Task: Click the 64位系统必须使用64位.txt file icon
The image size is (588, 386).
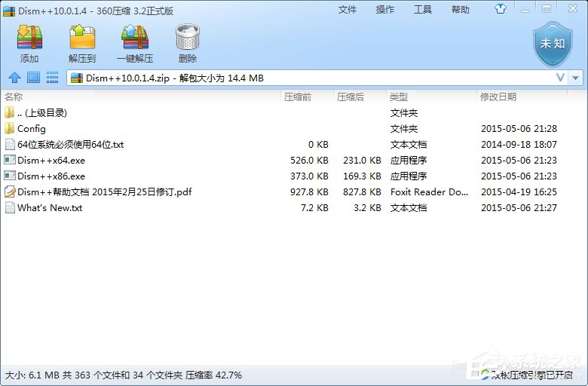Action: [x=10, y=144]
